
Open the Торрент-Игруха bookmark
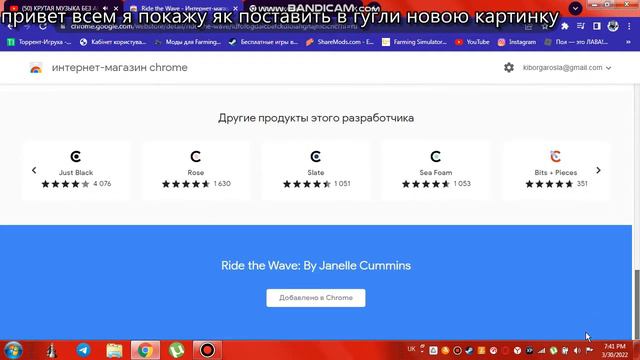(x=39, y=42)
